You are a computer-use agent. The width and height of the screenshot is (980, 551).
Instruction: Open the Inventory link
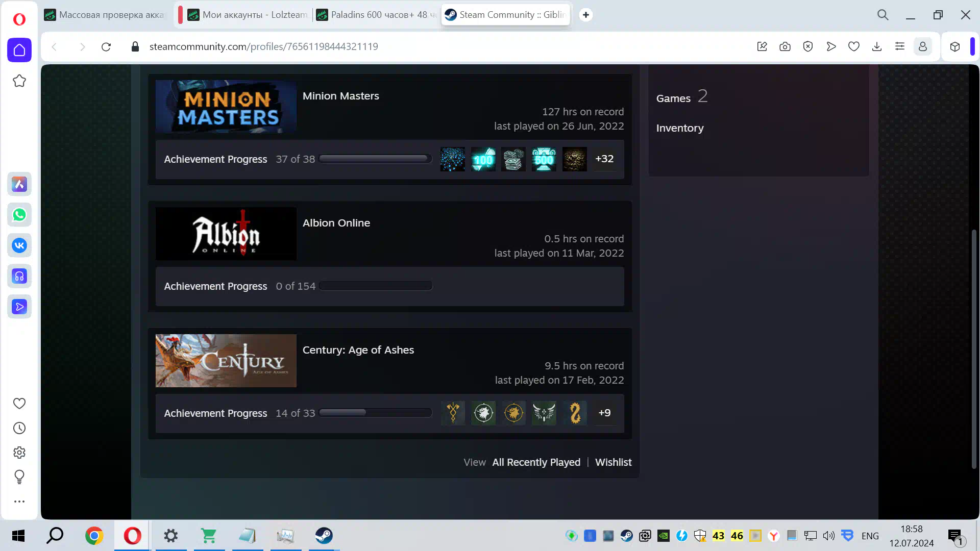tap(680, 128)
